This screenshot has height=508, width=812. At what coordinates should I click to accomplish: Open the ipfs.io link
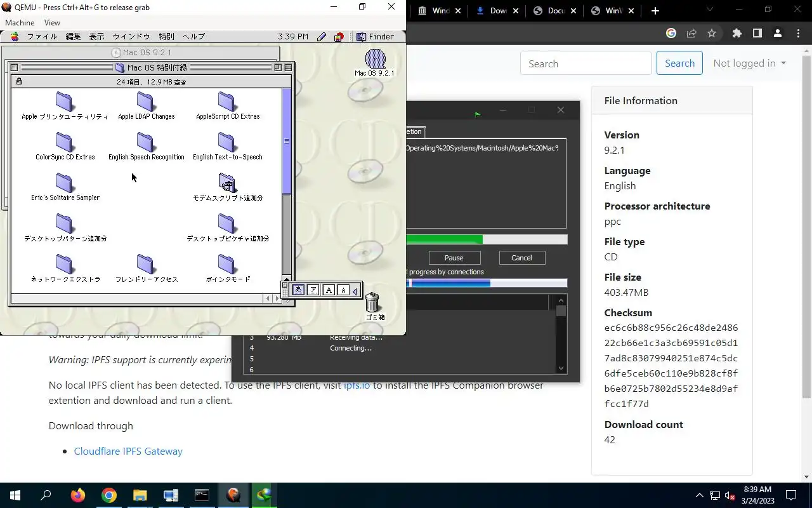coord(357,385)
